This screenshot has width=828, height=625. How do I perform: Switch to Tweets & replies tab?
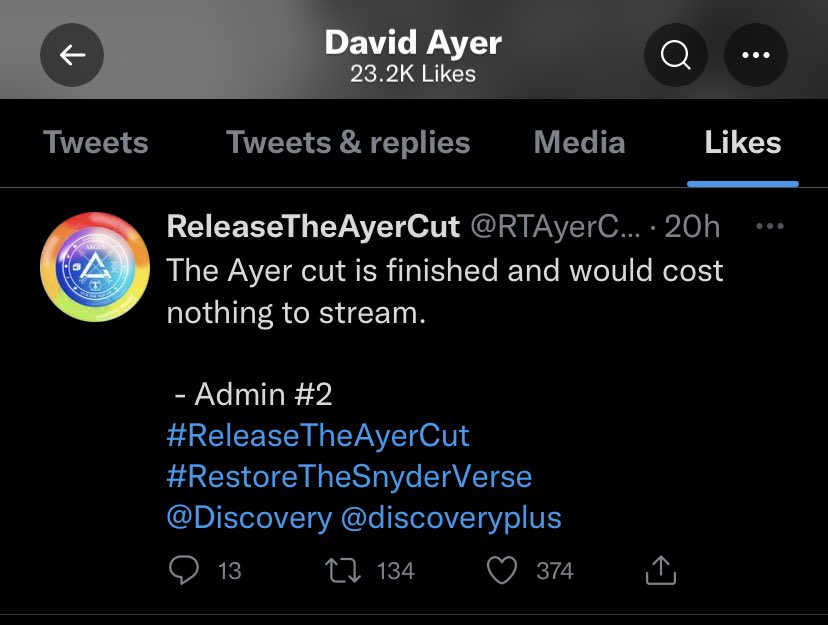(348, 143)
